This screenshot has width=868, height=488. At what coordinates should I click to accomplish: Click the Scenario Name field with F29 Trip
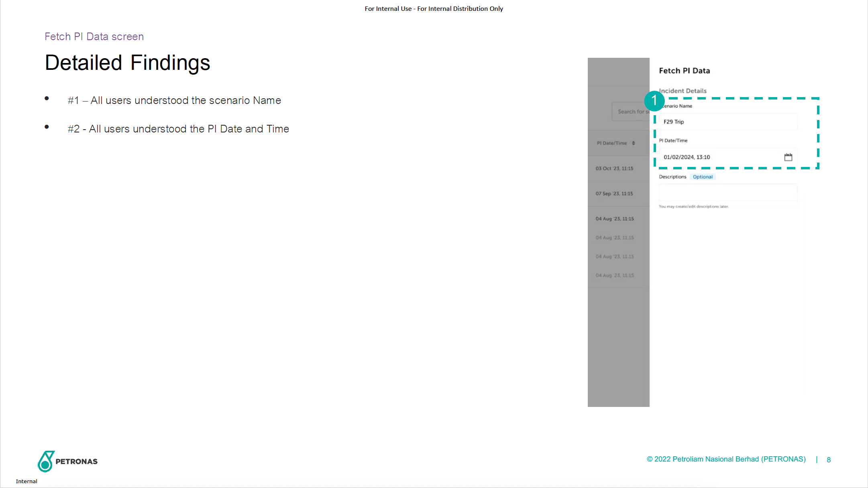pyautogui.click(x=727, y=122)
